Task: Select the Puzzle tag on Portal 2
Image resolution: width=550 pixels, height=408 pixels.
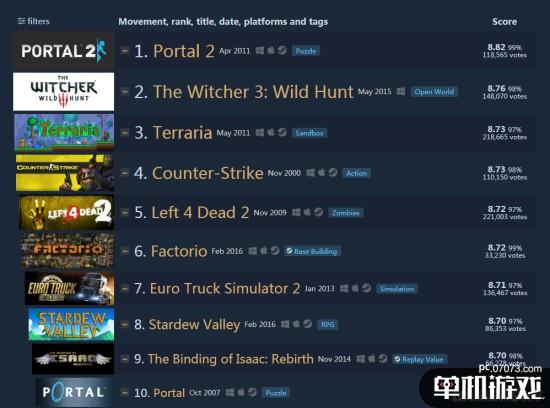Action: coord(306,51)
